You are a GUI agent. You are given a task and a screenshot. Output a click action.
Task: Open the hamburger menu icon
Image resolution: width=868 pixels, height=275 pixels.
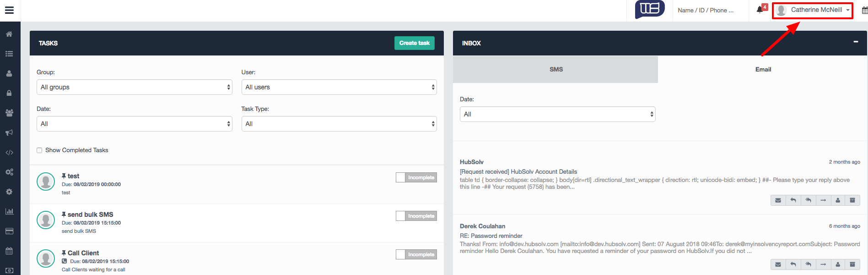(9, 10)
